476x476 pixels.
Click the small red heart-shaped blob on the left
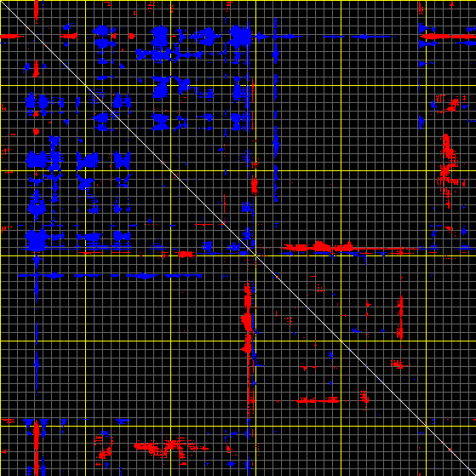(36, 131)
